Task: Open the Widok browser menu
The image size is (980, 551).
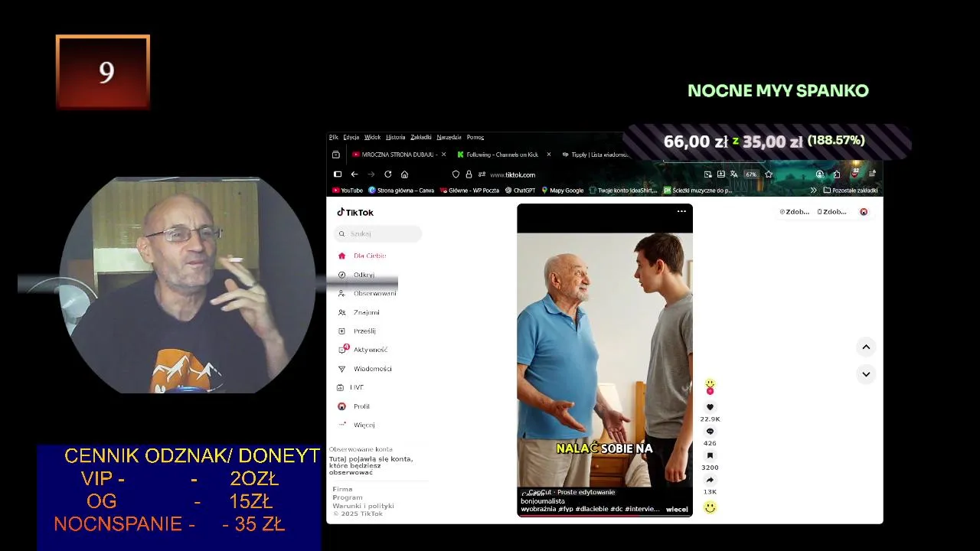Action: pos(372,137)
